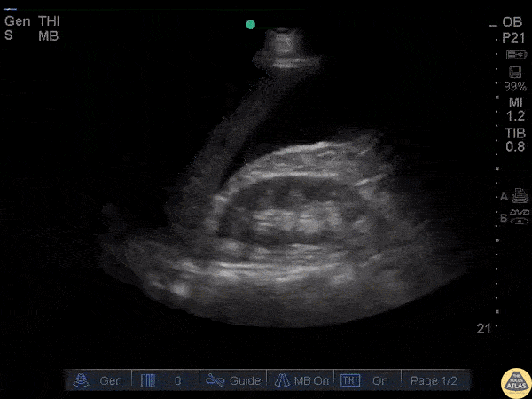Image resolution: width=532 pixels, height=399 pixels.
Task: Click the 99% storage capacity value
Action: click(x=515, y=87)
